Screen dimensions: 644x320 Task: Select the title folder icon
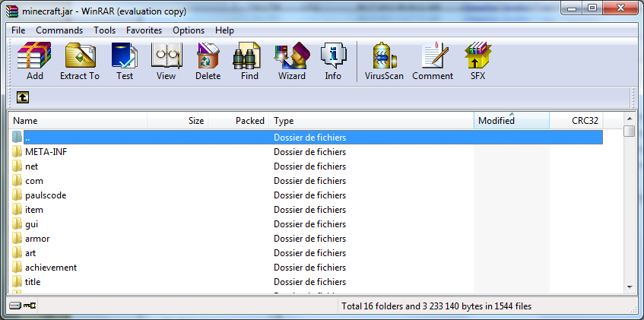coord(17,282)
